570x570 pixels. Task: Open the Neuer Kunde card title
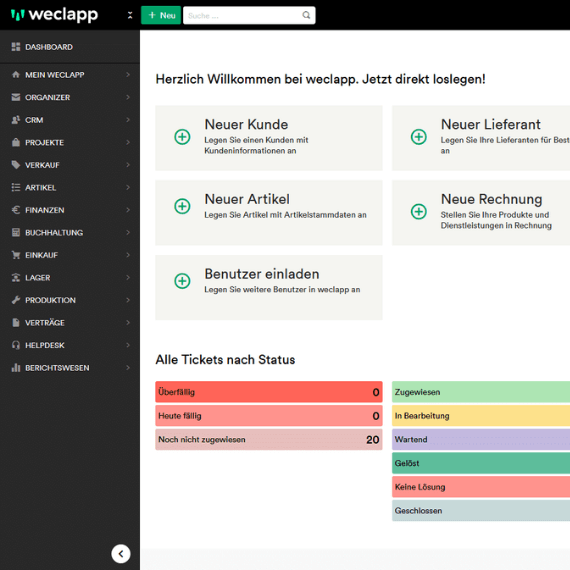coord(246,125)
